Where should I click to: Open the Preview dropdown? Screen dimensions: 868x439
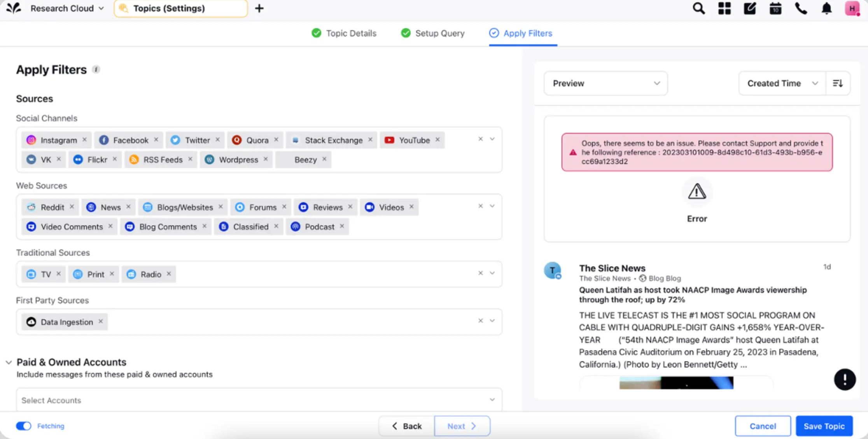point(605,83)
